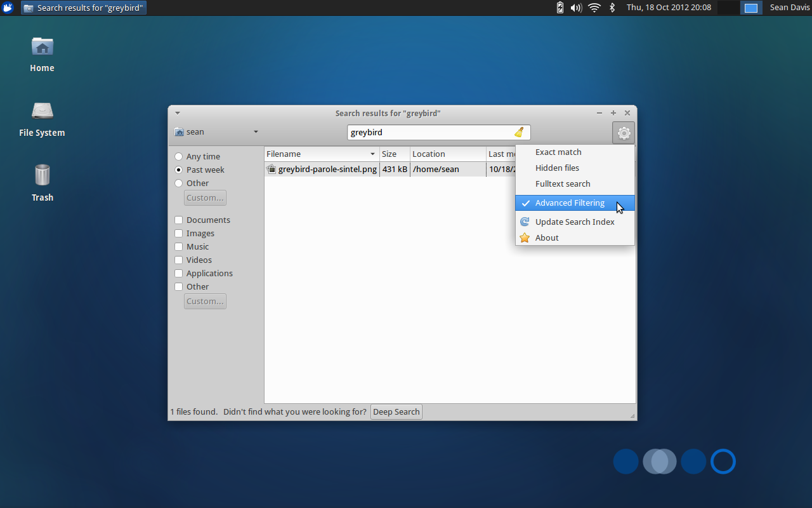Click the About star icon in menu
Viewport: 812px width, 508px height.
click(525, 237)
